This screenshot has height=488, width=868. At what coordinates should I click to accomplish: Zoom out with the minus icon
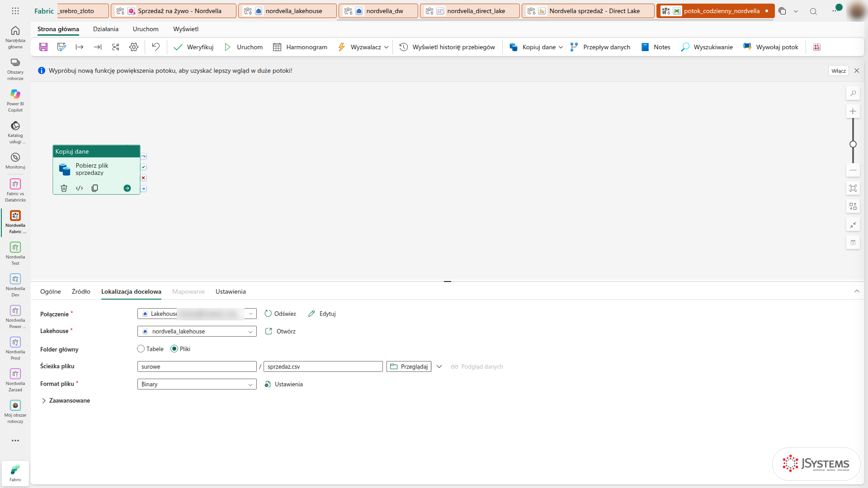pos(853,170)
